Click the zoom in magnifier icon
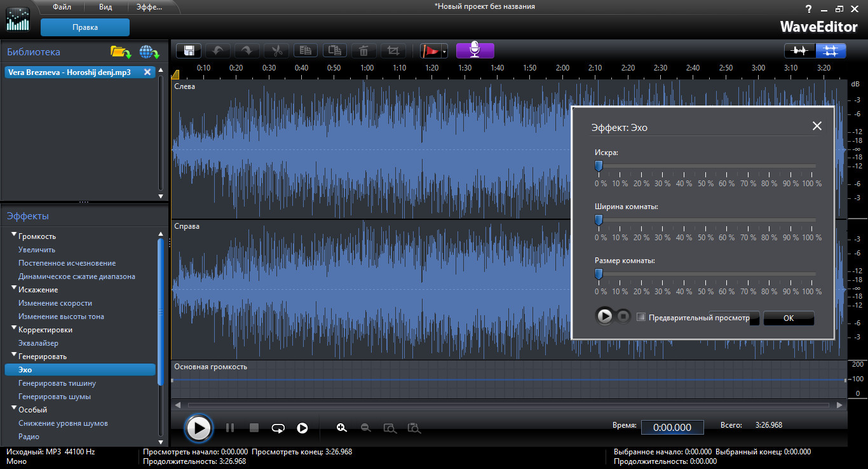The height and width of the screenshot is (469, 868). [342, 428]
